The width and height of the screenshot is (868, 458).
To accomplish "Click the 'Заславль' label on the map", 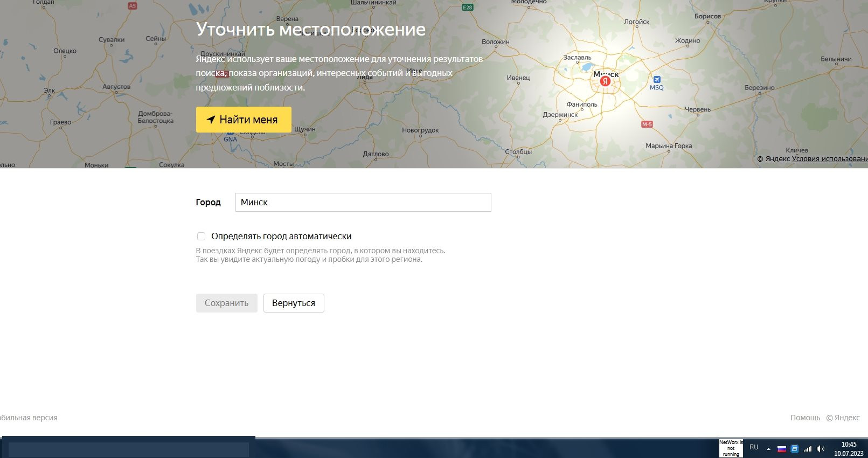I will pos(577,57).
